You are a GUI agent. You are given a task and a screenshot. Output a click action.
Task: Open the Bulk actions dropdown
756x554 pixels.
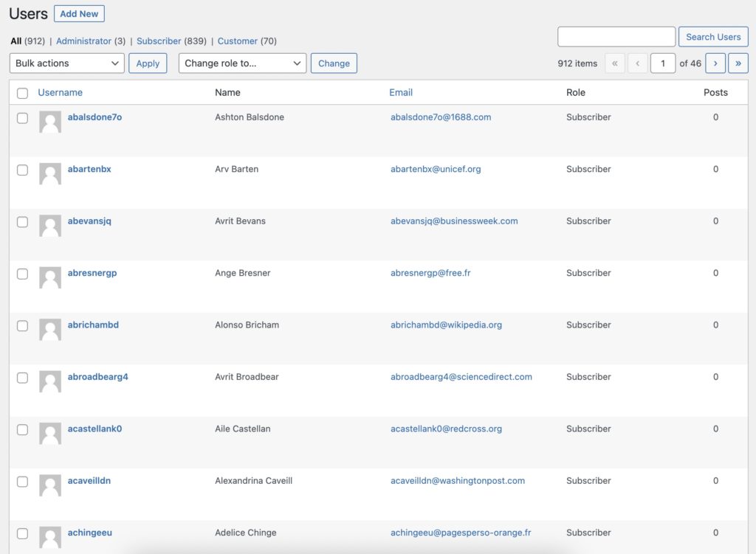tap(66, 63)
